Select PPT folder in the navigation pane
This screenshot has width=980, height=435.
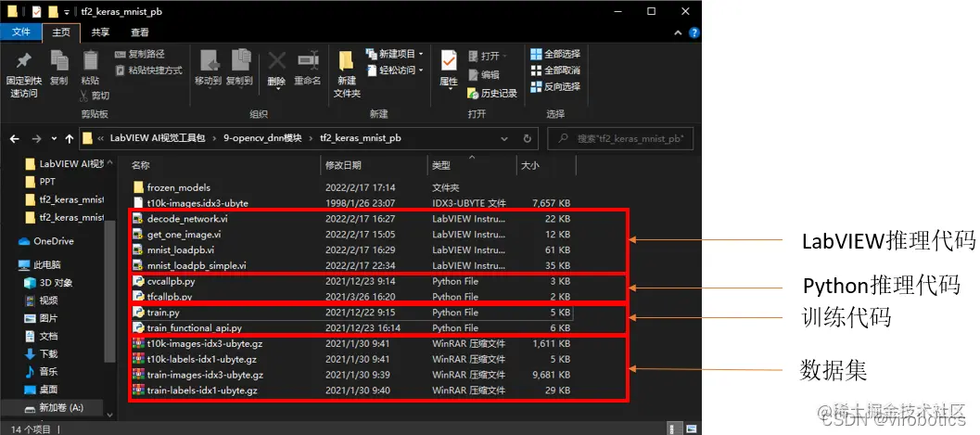tap(40, 182)
